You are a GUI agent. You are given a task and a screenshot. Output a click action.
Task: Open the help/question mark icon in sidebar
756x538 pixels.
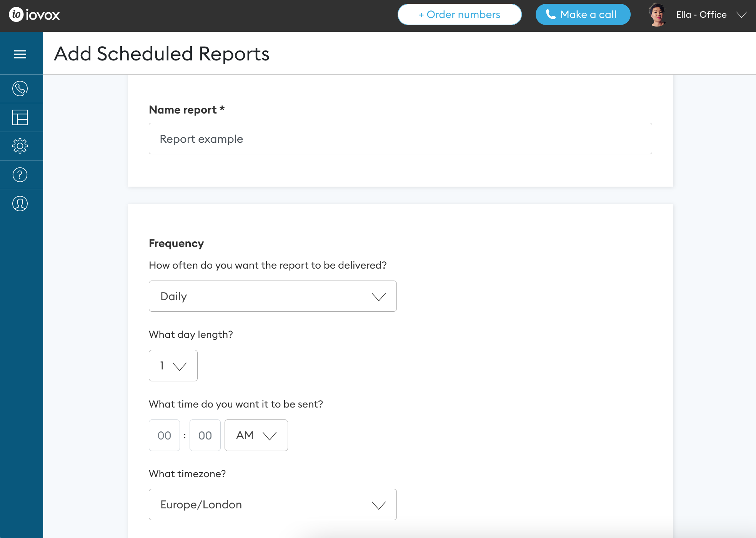point(20,174)
